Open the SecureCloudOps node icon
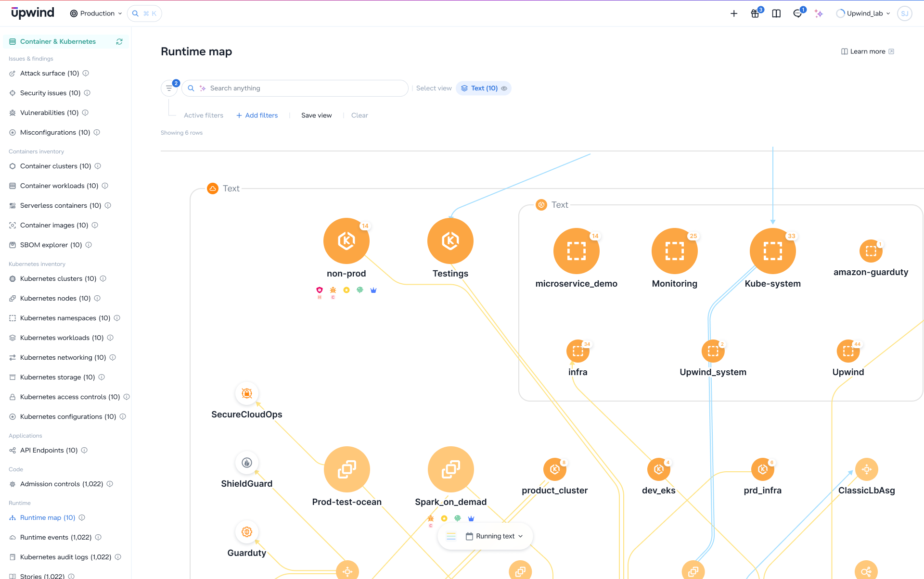 point(247,393)
